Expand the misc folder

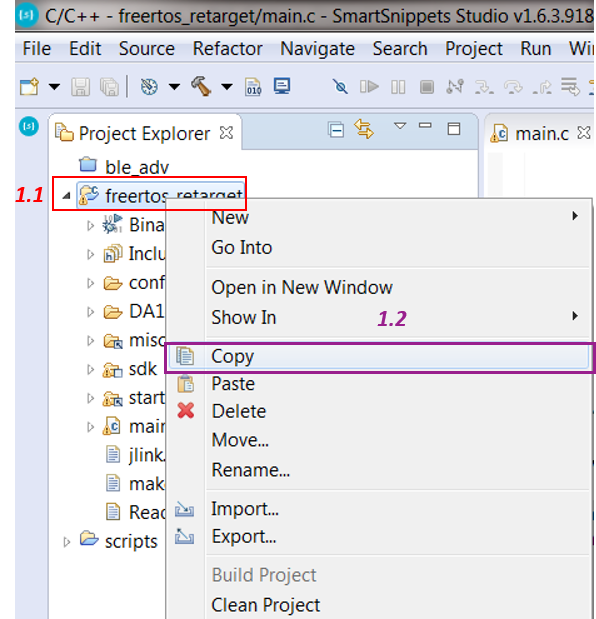click(90, 340)
